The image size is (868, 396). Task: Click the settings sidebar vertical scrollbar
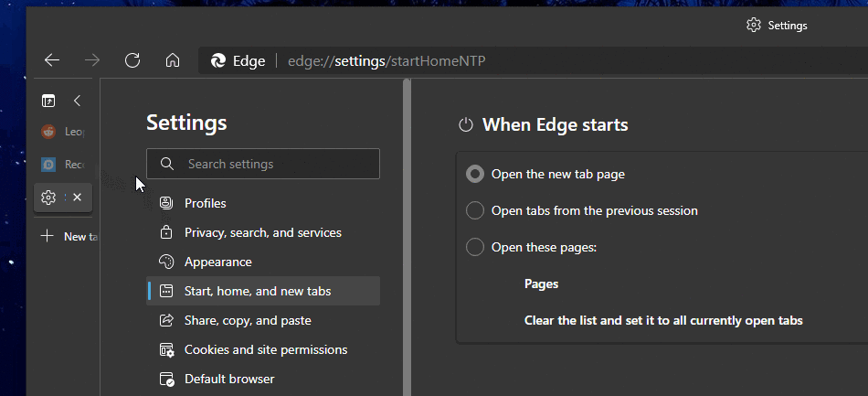point(408,237)
